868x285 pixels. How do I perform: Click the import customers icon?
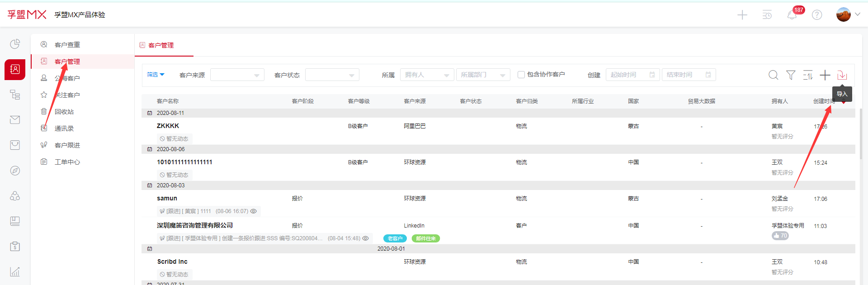click(842, 75)
